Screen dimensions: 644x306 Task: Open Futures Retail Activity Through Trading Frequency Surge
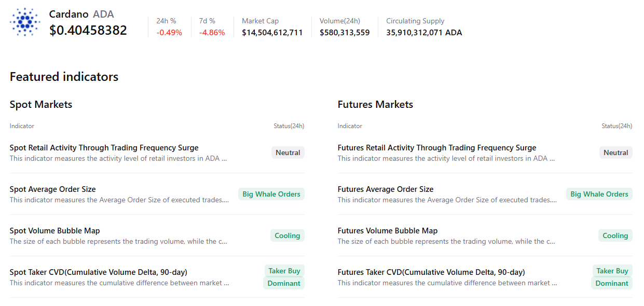tap(436, 148)
